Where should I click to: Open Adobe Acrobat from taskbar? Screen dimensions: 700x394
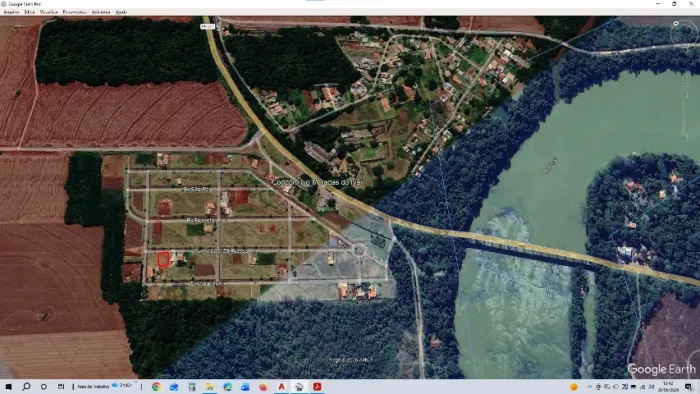(317, 386)
